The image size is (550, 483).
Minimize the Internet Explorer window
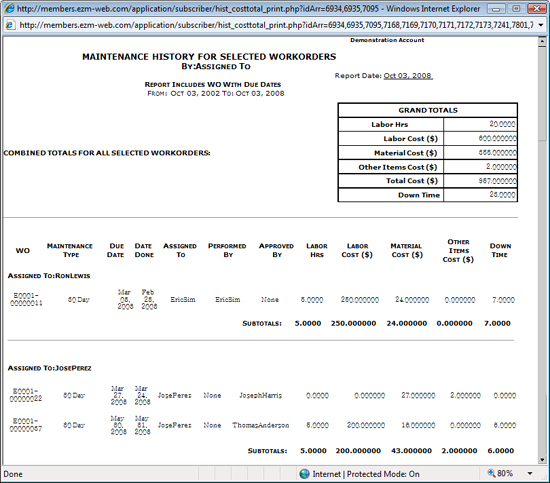[497, 8]
